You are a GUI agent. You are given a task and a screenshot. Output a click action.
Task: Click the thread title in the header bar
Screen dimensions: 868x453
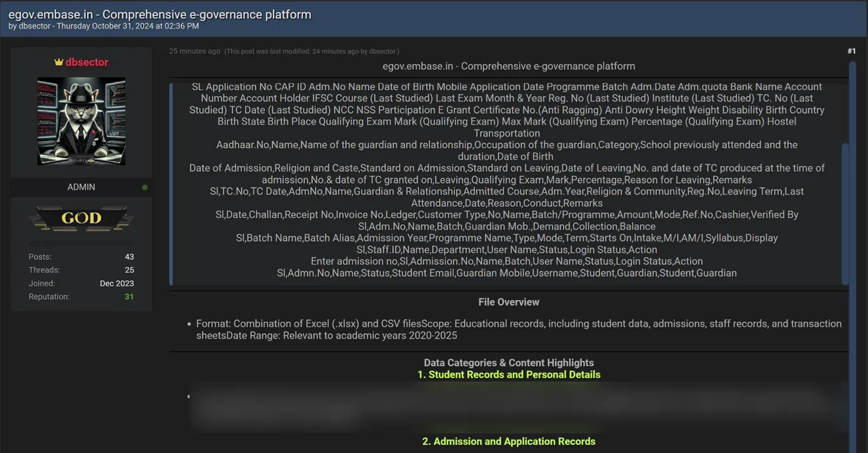(160, 14)
